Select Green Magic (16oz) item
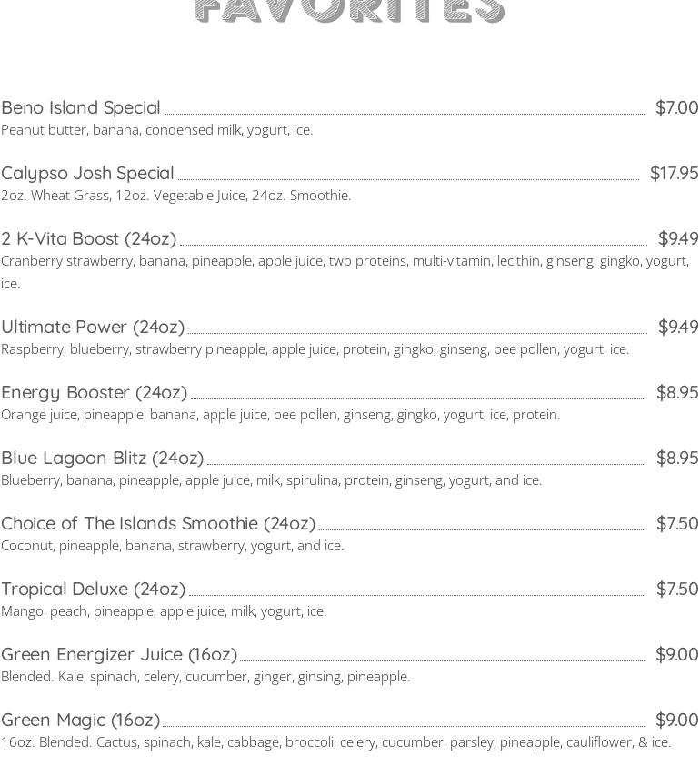 (x=81, y=720)
